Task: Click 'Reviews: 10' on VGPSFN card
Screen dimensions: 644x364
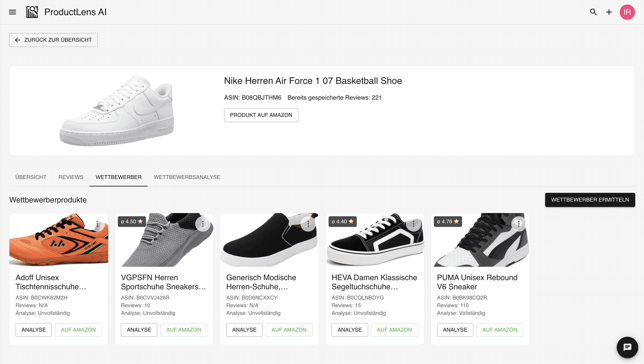Action: pos(136,305)
